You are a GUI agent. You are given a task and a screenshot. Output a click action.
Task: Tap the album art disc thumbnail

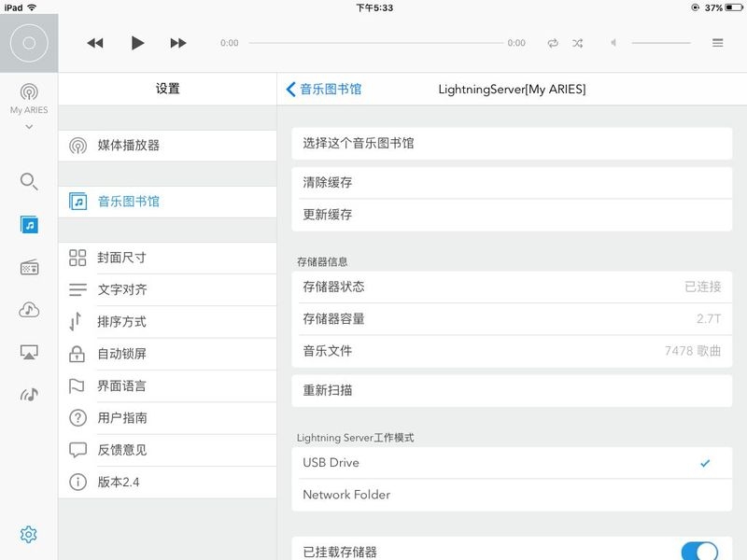coord(29,43)
